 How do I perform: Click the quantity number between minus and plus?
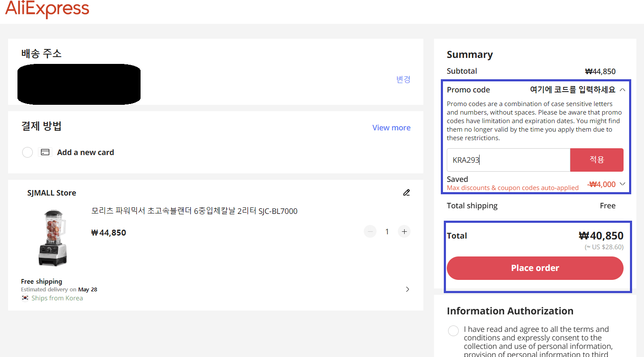click(x=387, y=231)
